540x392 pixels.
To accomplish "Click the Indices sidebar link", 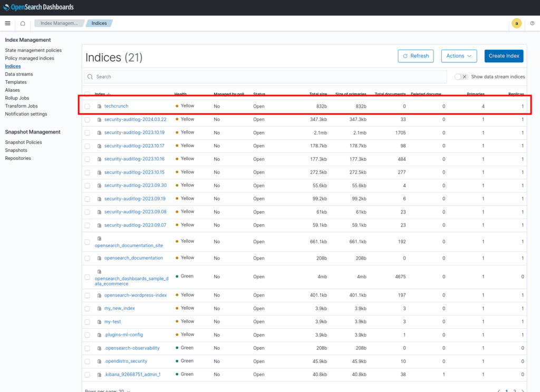I will tap(13, 66).
